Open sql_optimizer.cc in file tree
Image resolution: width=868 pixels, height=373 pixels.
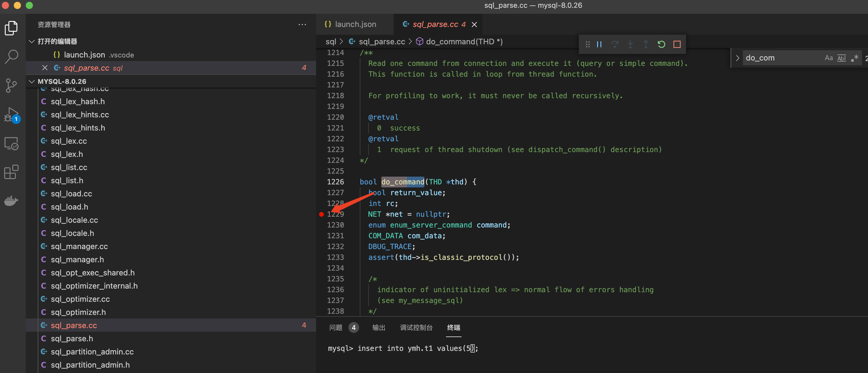pos(80,299)
